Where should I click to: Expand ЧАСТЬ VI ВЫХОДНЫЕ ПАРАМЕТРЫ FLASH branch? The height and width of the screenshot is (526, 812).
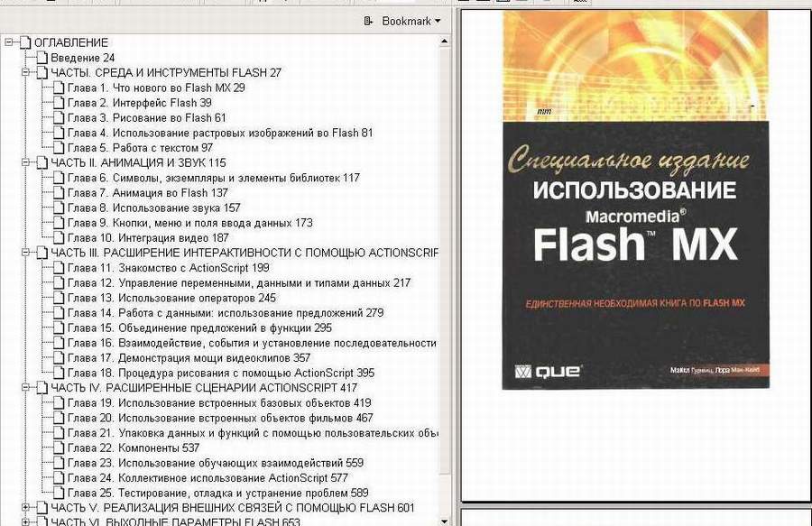pyautogui.click(x=25, y=521)
